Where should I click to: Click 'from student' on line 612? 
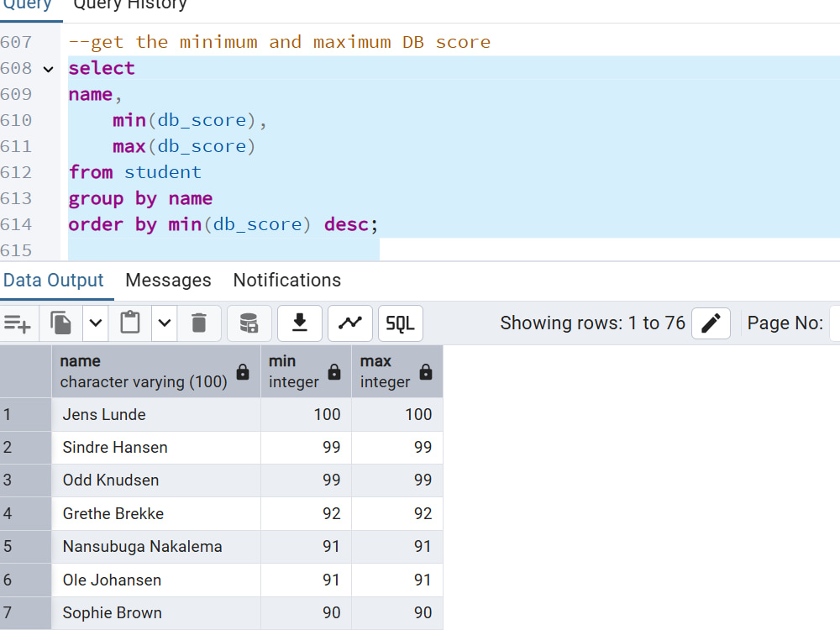click(135, 172)
